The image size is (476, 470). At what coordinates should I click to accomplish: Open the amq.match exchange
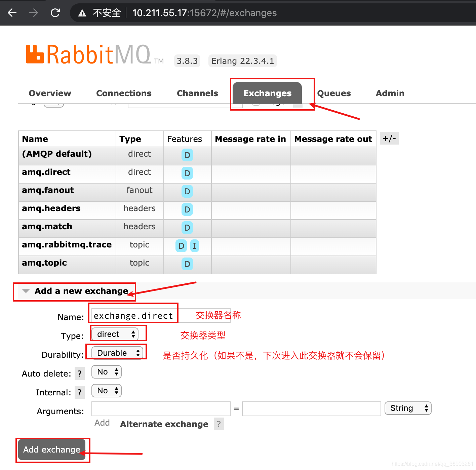click(47, 226)
